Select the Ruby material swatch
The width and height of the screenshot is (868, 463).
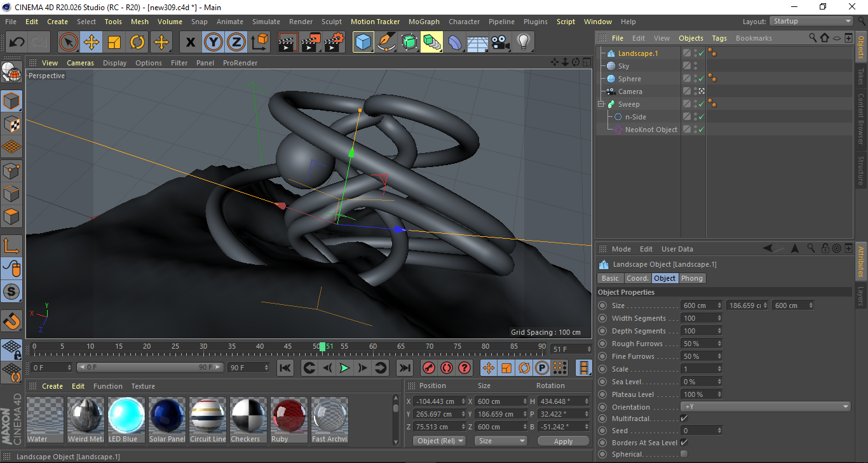tap(289, 420)
